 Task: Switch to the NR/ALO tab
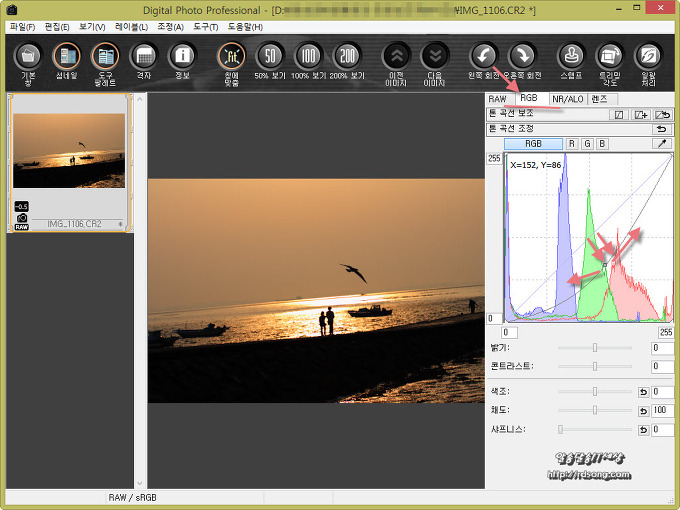point(566,99)
